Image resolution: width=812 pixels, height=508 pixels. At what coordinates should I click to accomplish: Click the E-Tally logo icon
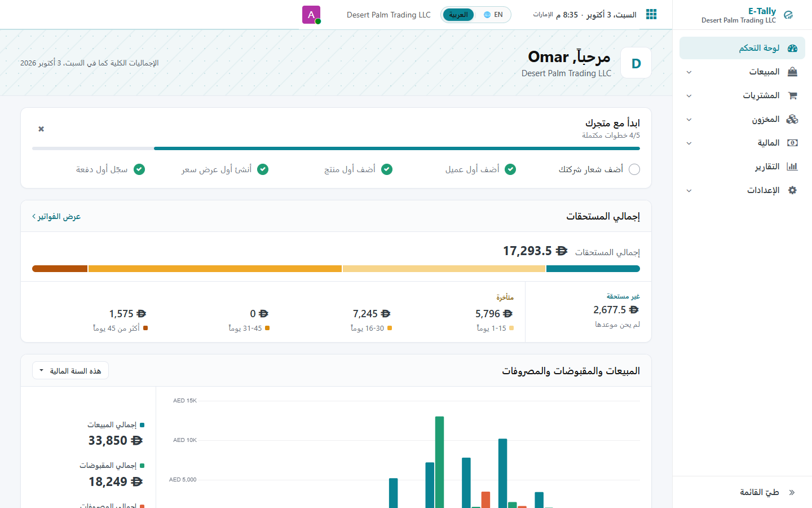pos(788,15)
